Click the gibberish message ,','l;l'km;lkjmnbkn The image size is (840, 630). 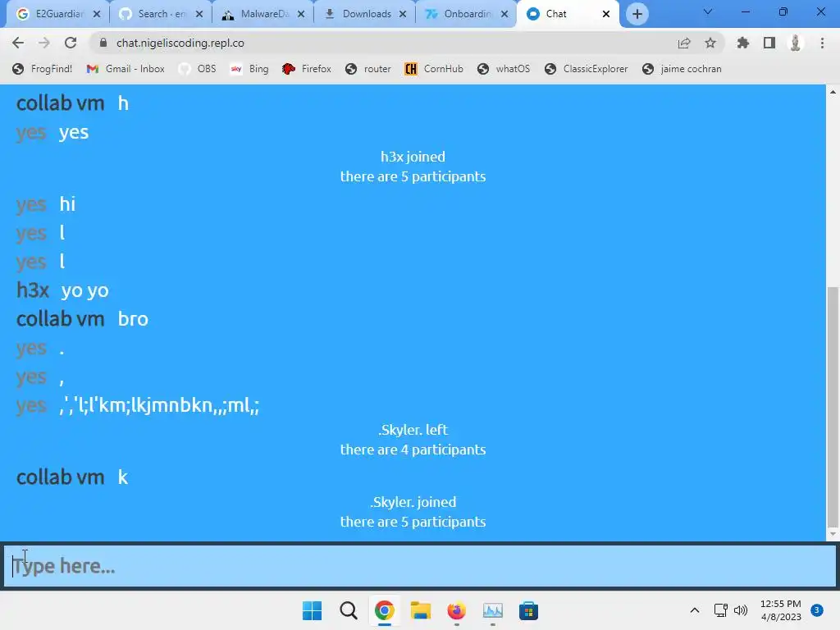click(x=160, y=405)
